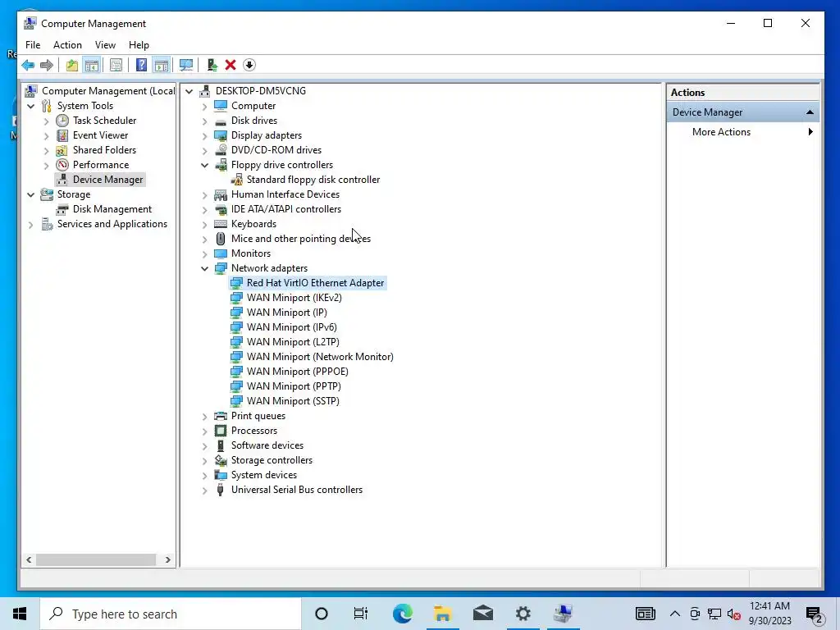The height and width of the screenshot is (630, 840).
Task: Select WAN Miniport (Network Monitor) adapter
Action: (x=320, y=357)
